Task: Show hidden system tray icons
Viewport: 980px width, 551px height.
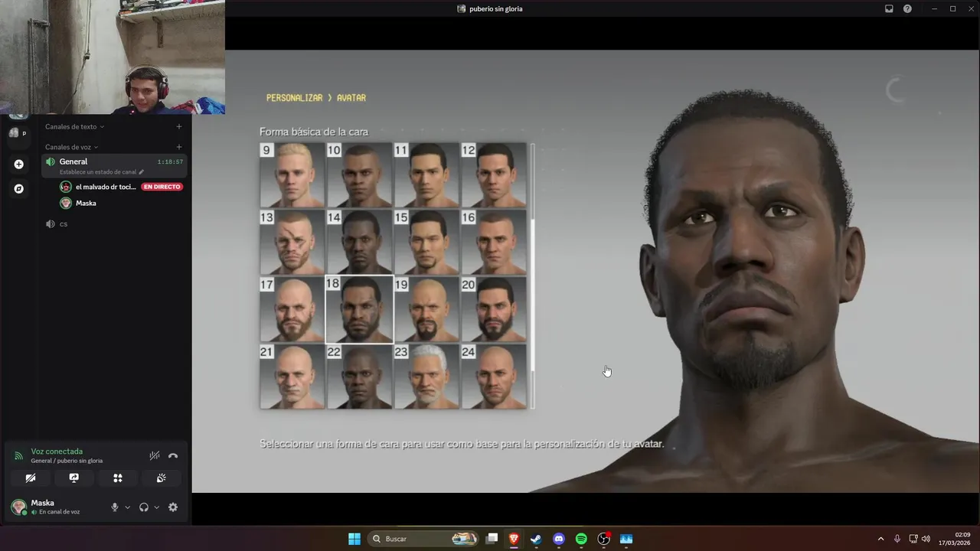Action: tap(880, 539)
